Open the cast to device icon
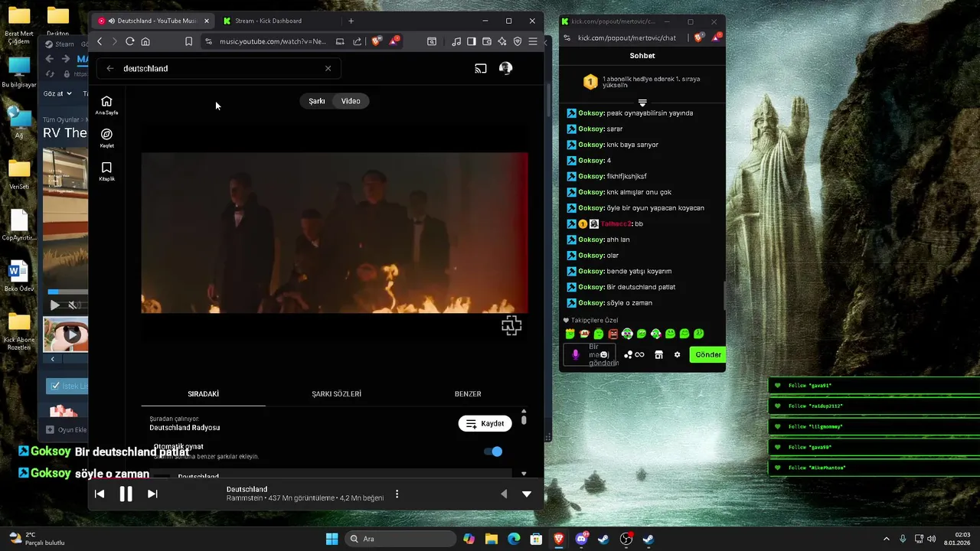980x551 pixels. pos(481,68)
